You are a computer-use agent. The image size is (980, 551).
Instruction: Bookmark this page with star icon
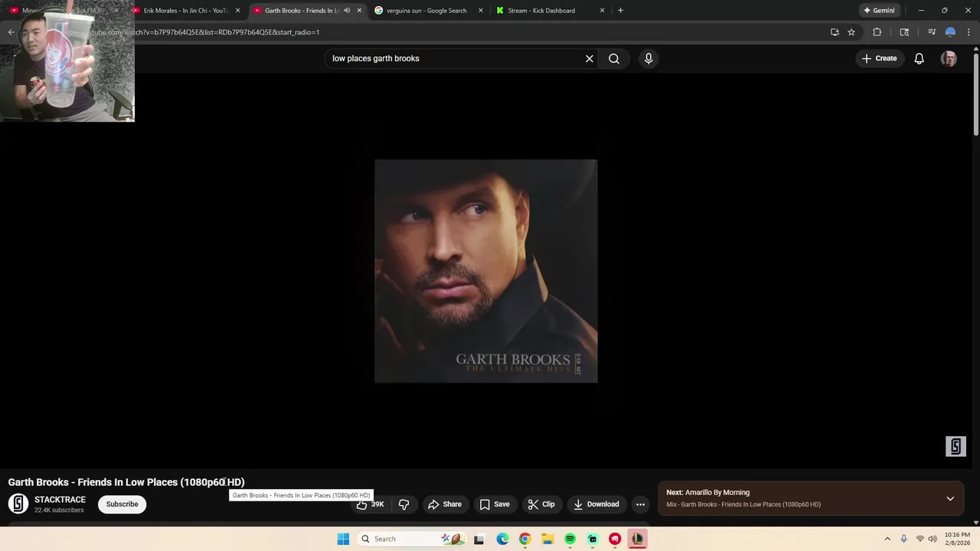[851, 32]
